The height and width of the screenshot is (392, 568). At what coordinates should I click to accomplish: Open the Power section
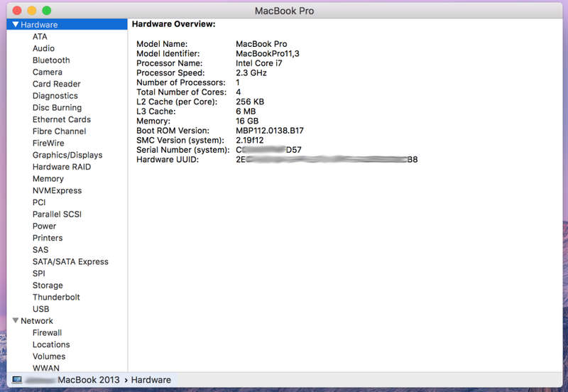[x=44, y=226]
